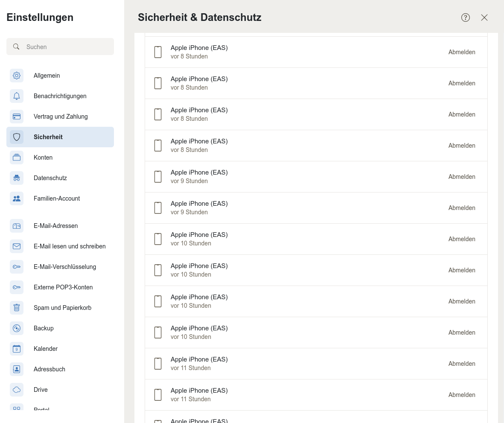Screen dimensions: 504x423
Task: Click the Suchen search field
Action: [x=64, y=47]
